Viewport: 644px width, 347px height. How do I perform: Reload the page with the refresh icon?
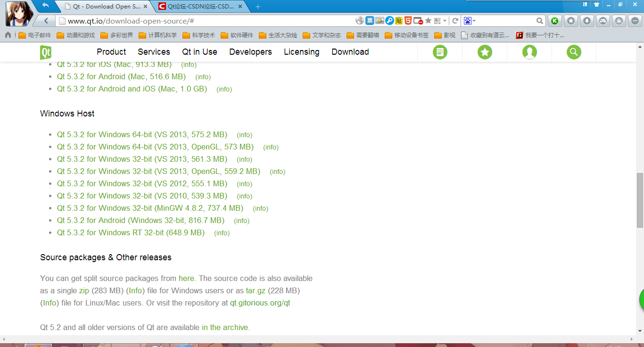coord(455,21)
